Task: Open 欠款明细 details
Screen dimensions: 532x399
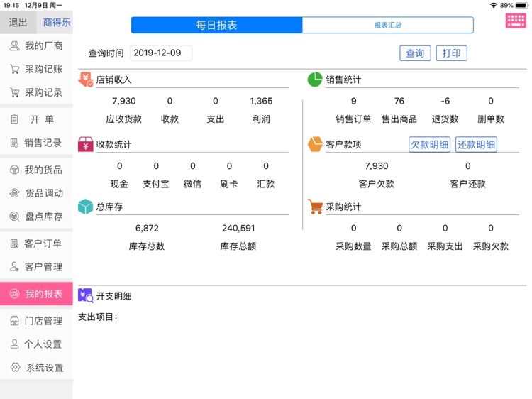Action: click(430, 144)
